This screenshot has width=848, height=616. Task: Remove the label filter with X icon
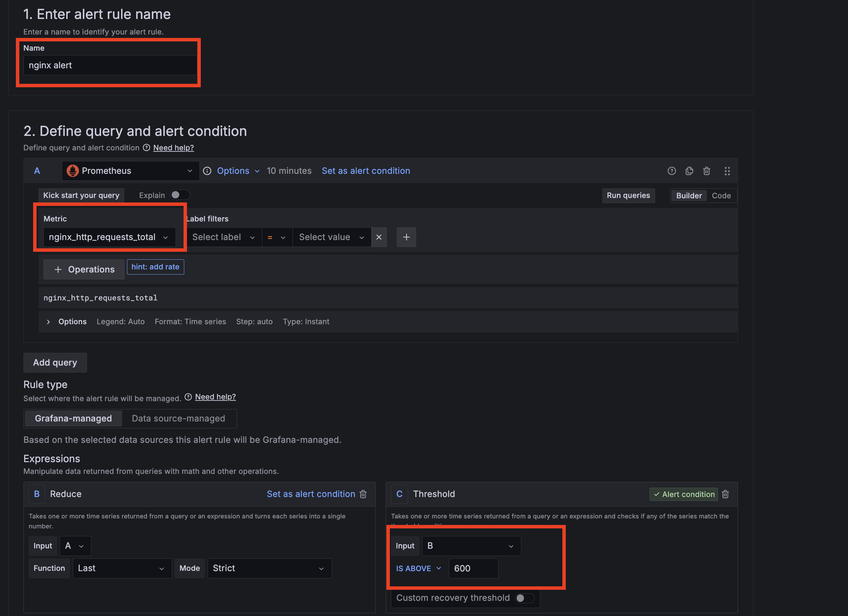click(379, 237)
